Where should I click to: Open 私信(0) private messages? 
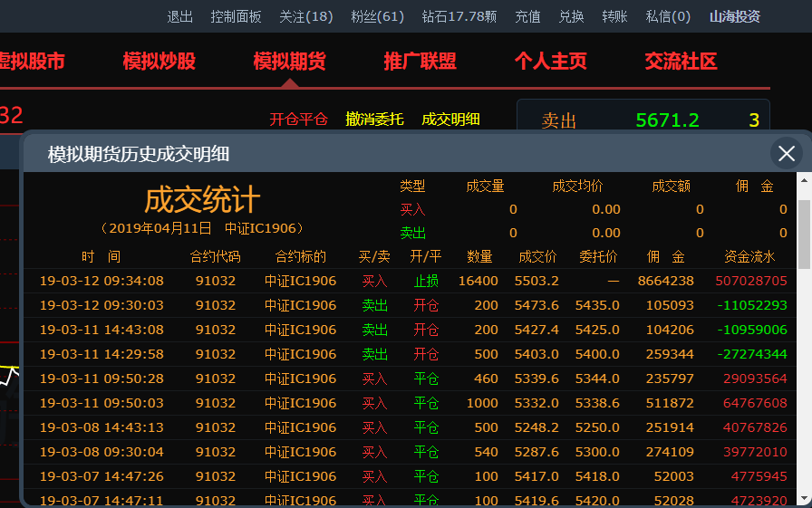(668, 16)
